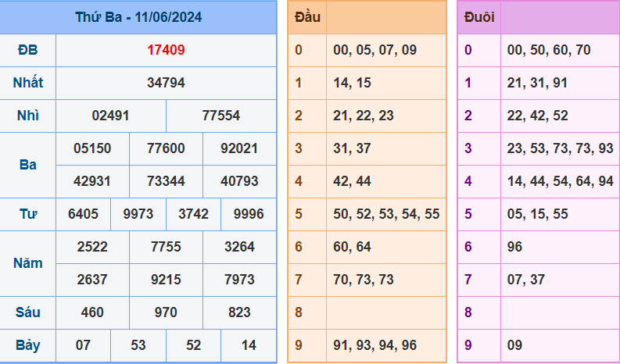
Task: Click the Bảy row label
Action: click(x=27, y=345)
